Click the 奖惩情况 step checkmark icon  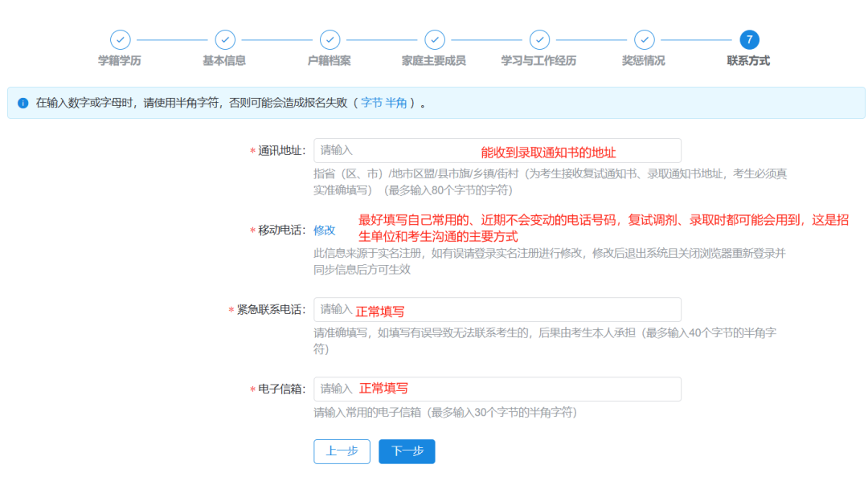click(645, 40)
